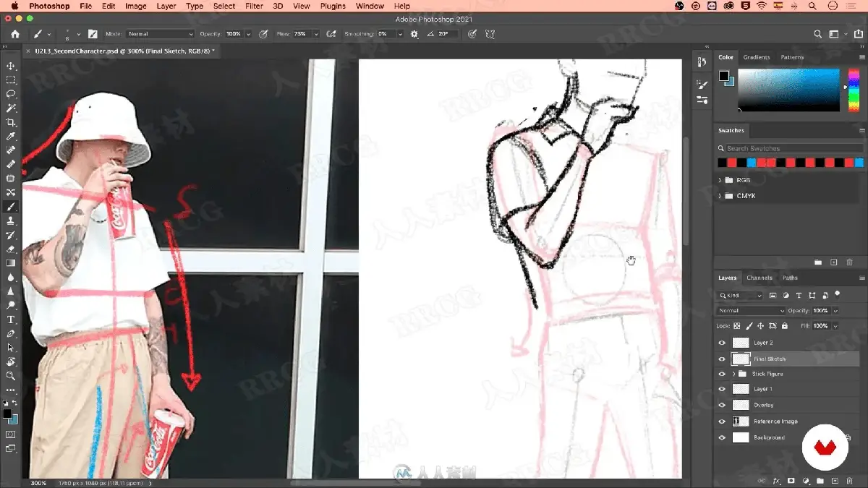This screenshot has width=868, height=488.
Task: Hide Layer 2 visibility eye
Action: tap(722, 343)
